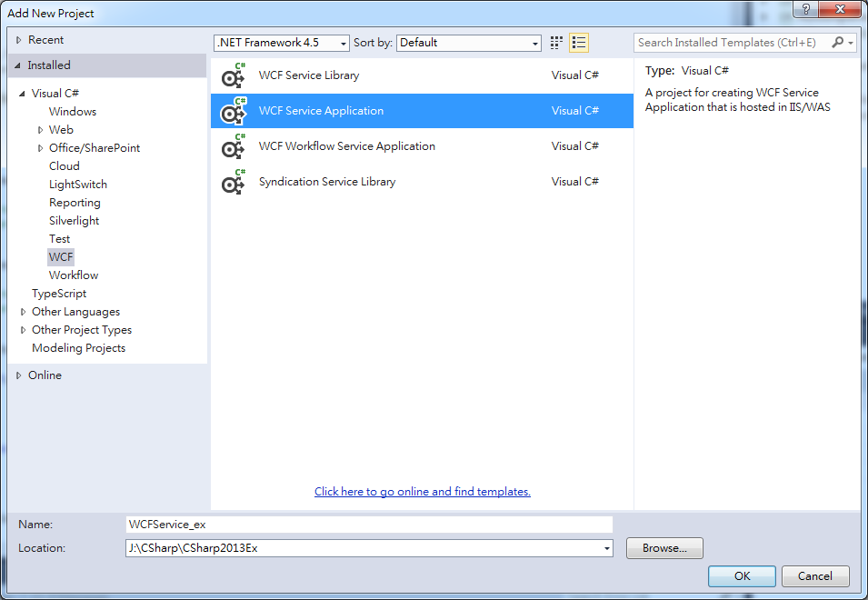Viewport: 868px width, 600px height.
Task: Click the Recent section label
Action: tap(46, 40)
